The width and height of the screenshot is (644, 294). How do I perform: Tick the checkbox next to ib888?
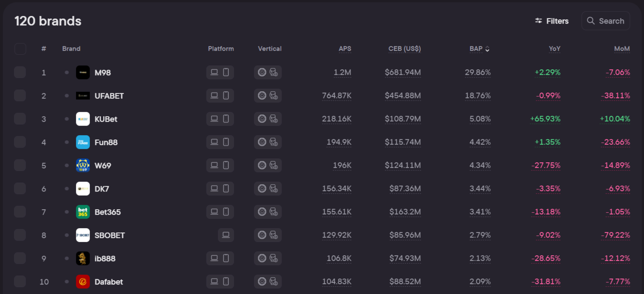20,258
